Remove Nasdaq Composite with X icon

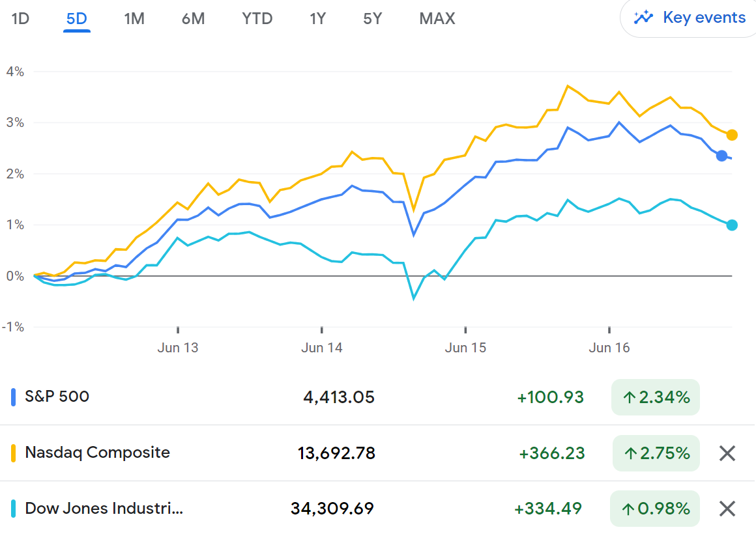pyautogui.click(x=727, y=453)
